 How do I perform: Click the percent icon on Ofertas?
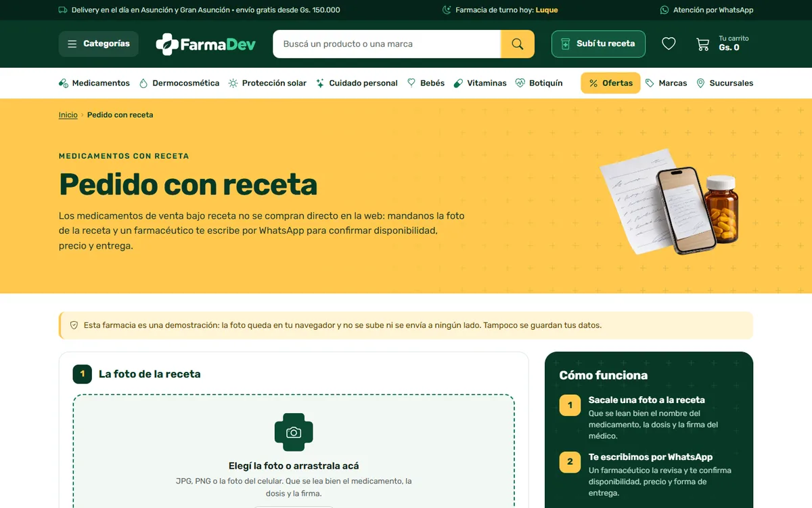[x=593, y=83]
